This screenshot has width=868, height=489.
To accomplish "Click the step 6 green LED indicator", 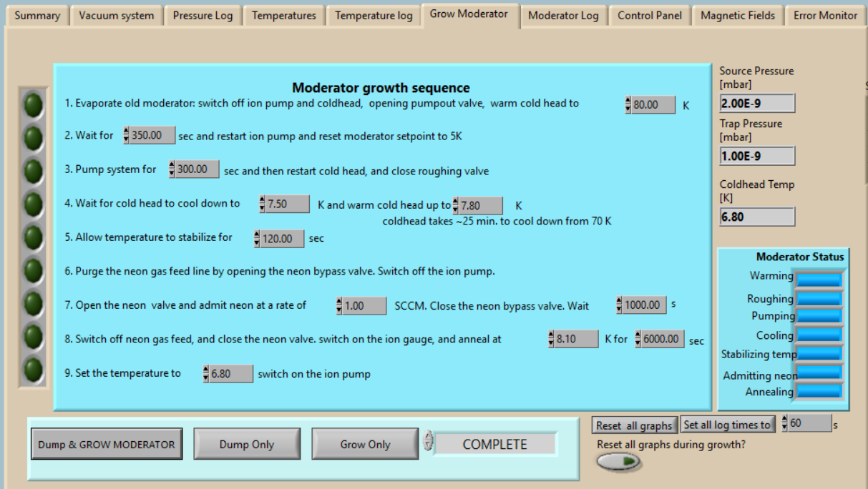I will click(x=34, y=271).
